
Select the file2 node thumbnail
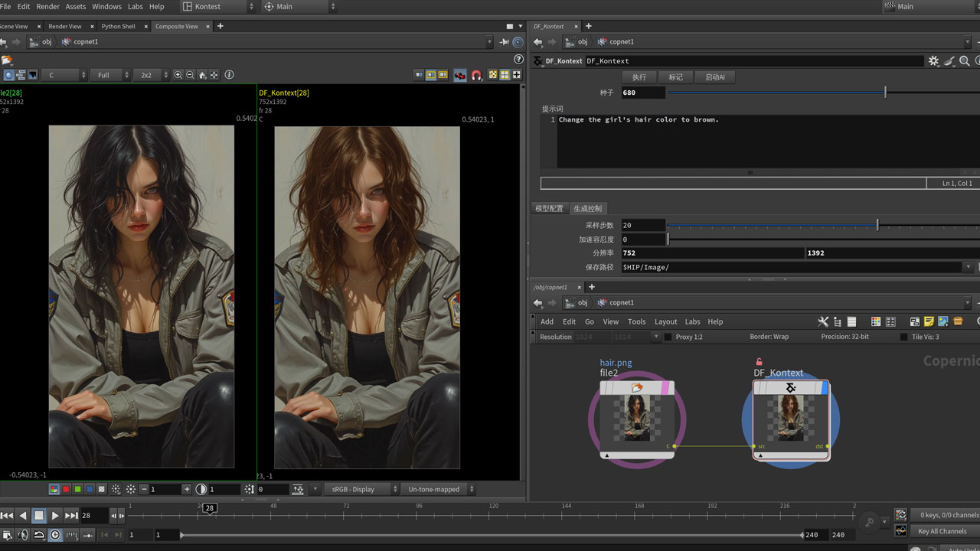[637, 419]
